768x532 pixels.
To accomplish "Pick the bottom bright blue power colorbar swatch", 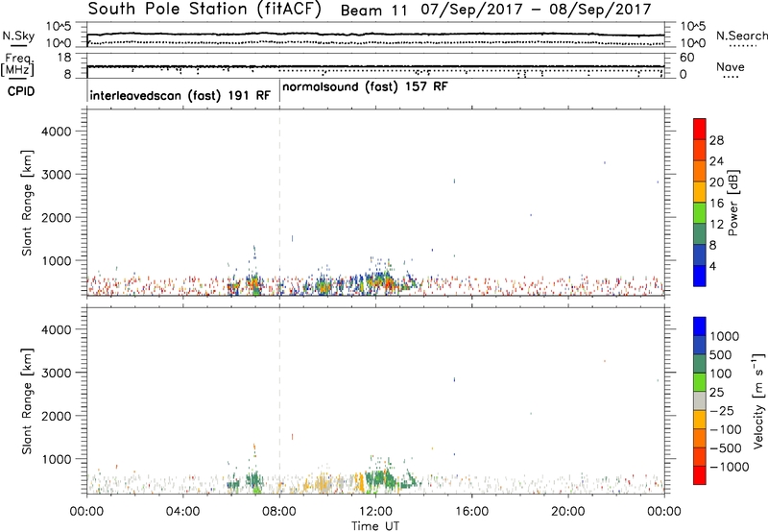I will (x=700, y=276).
